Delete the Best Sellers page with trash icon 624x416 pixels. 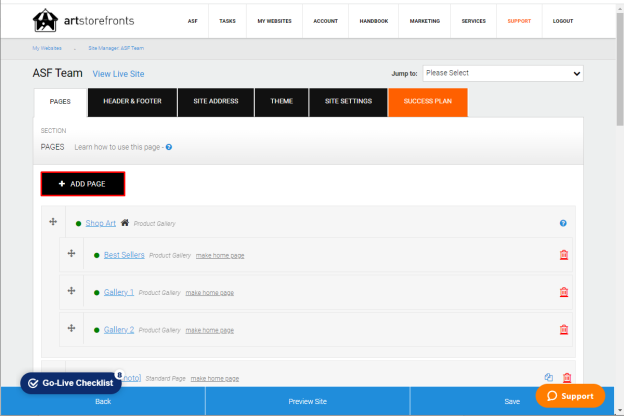[x=564, y=255]
